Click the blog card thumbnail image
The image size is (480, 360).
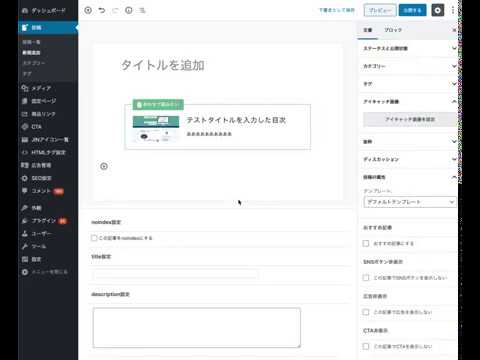click(156, 129)
